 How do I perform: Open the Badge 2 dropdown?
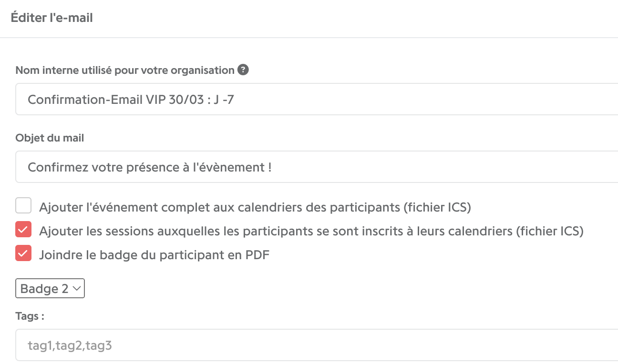(50, 288)
